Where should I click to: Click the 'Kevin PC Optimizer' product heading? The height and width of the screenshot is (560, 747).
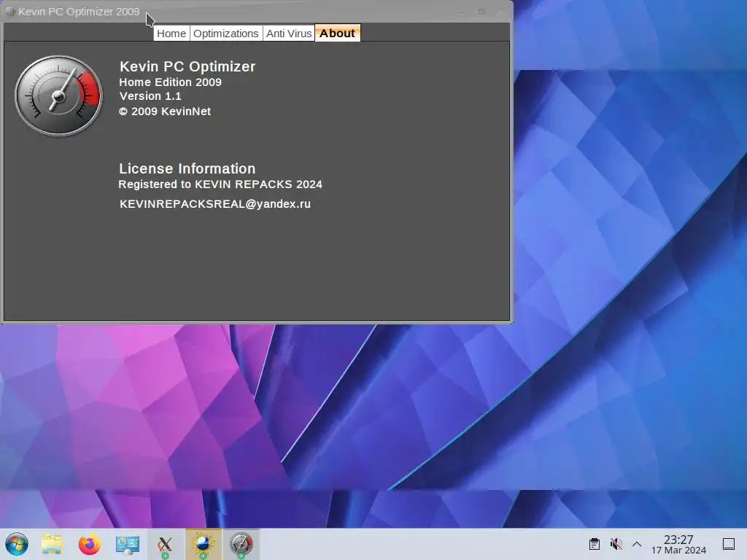coord(187,66)
